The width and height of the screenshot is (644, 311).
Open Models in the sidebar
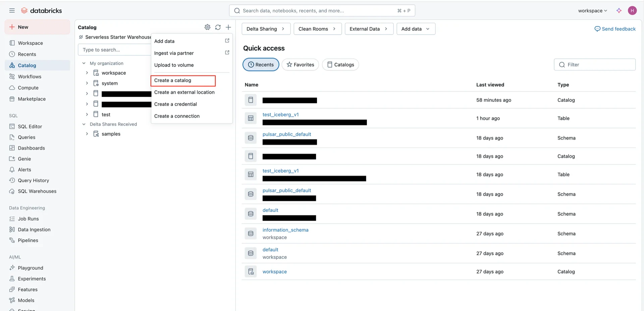[37, 300]
